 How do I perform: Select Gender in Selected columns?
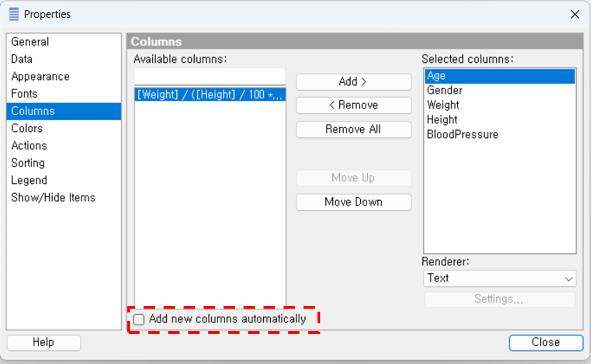[x=500, y=90]
